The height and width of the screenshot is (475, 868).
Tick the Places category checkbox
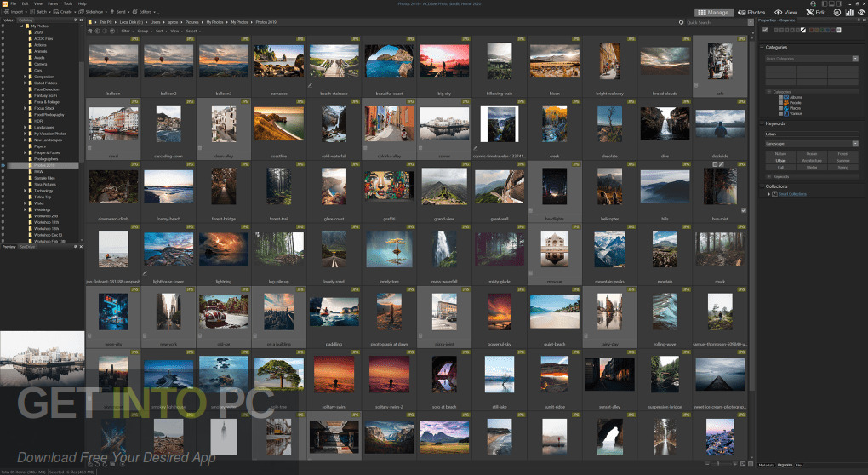pos(780,108)
